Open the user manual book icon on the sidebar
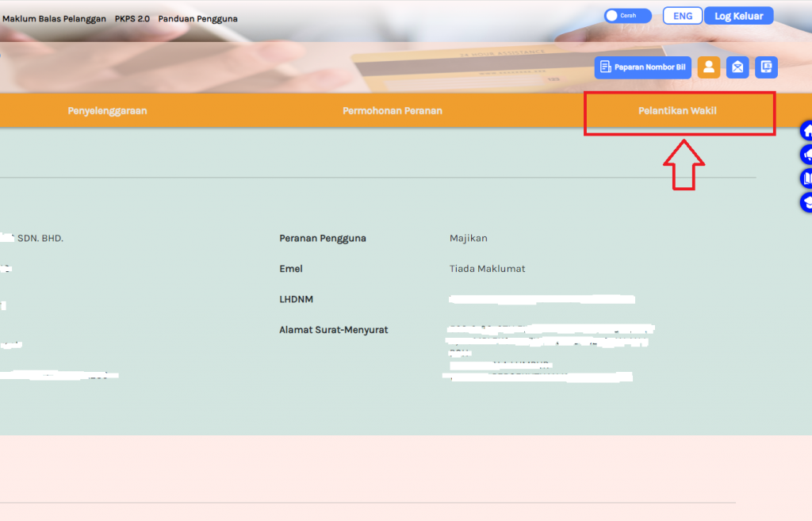This screenshot has height=521, width=812. point(806,178)
